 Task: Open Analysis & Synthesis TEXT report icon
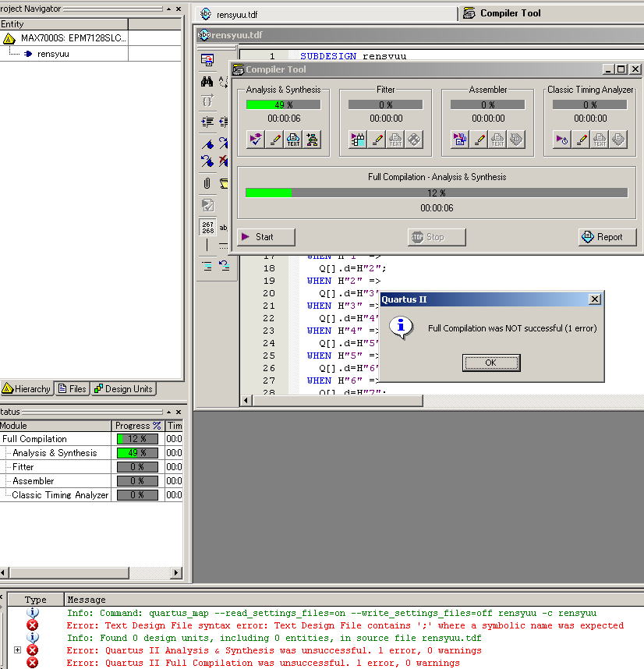(x=293, y=140)
